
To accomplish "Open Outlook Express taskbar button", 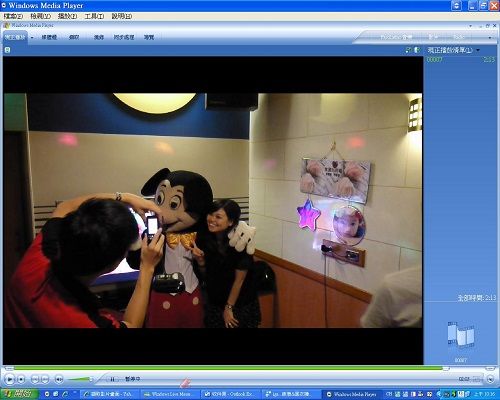I will tap(231, 394).
